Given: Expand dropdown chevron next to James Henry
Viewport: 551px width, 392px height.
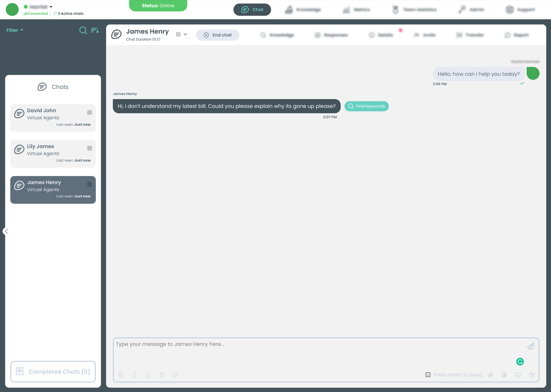Looking at the screenshot, I should coord(186,35).
